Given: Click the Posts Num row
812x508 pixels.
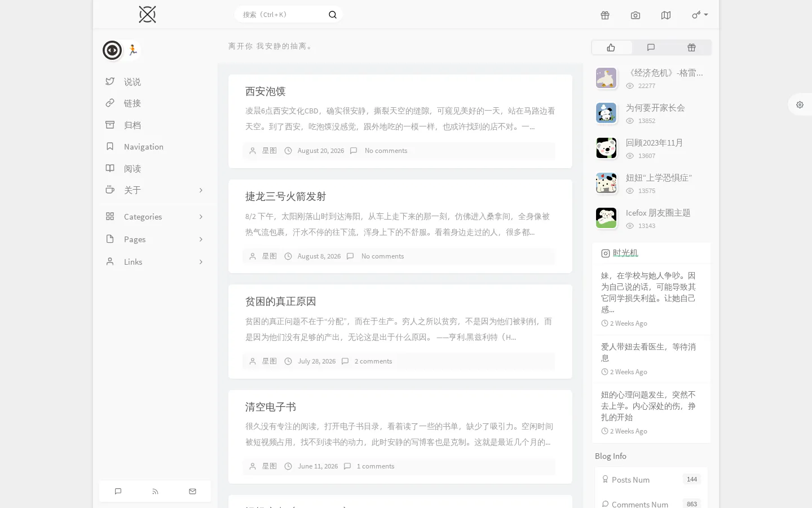Looking at the screenshot, I should pyautogui.click(x=651, y=479).
